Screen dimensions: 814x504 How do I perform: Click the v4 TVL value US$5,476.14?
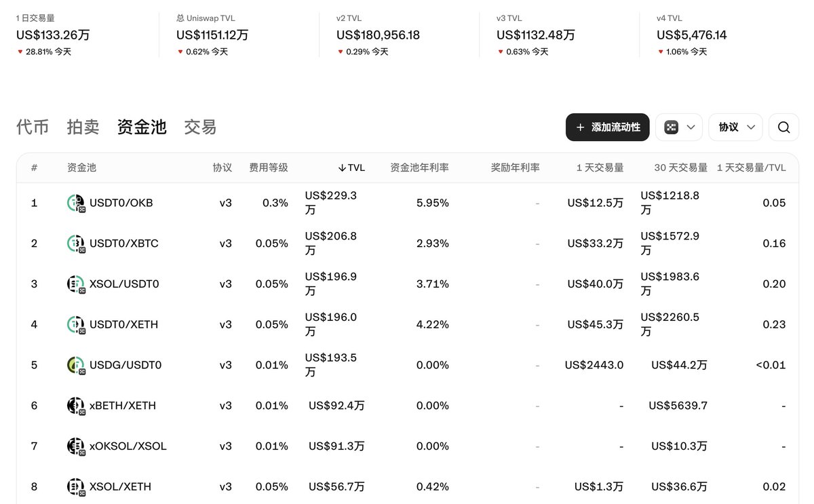(x=692, y=35)
